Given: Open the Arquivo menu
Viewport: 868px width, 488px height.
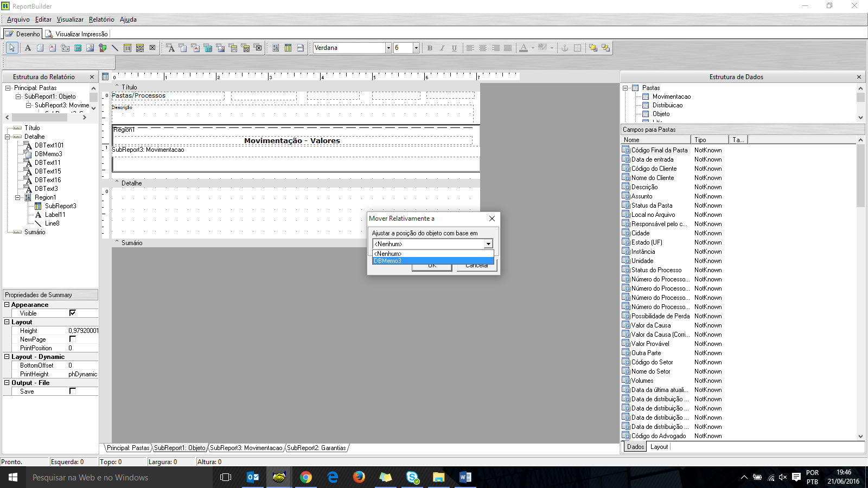Looking at the screenshot, I should coord(18,20).
